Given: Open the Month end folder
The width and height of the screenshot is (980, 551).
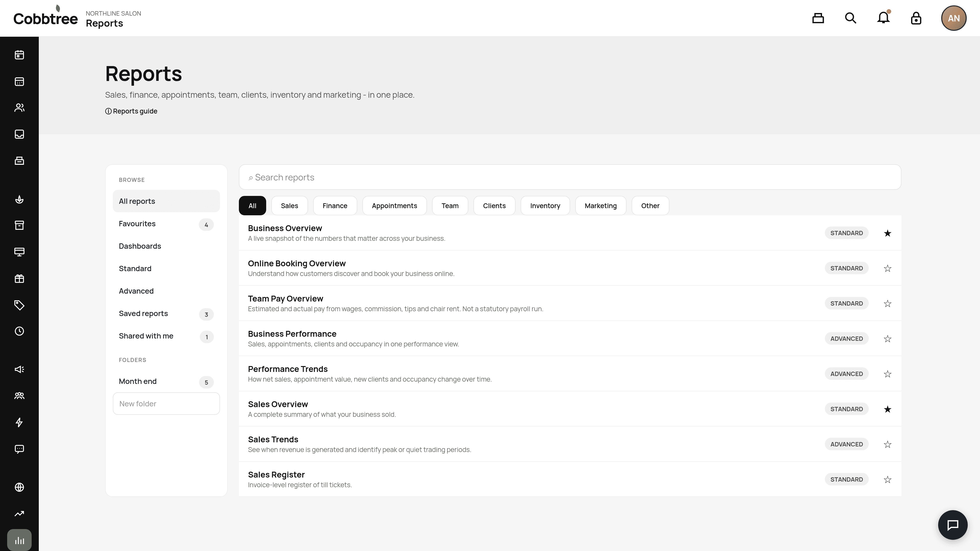Looking at the screenshot, I should click(166, 381).
